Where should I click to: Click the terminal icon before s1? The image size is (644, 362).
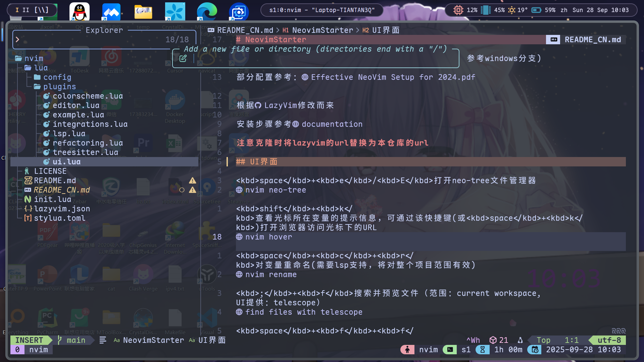pos(450,350)
